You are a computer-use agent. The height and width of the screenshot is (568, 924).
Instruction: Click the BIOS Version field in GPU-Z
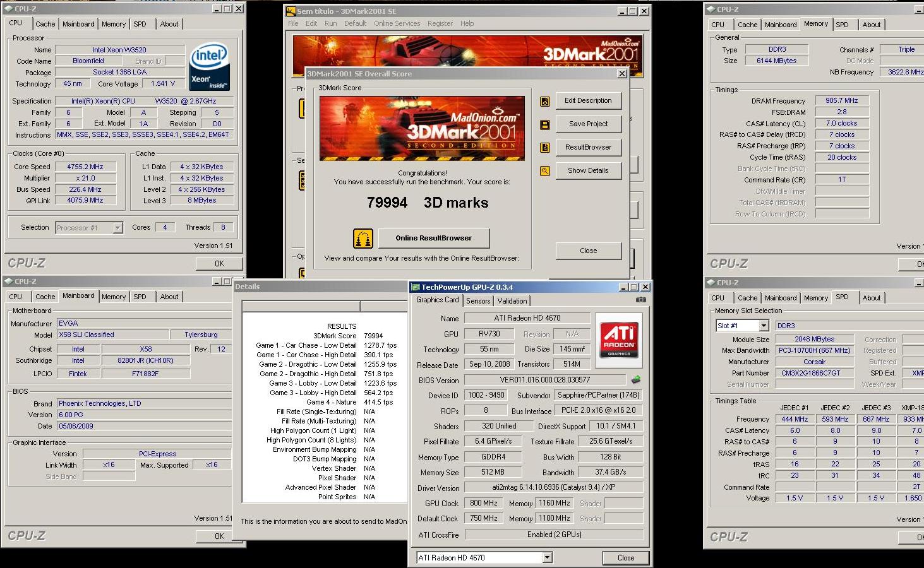[545, 380]
